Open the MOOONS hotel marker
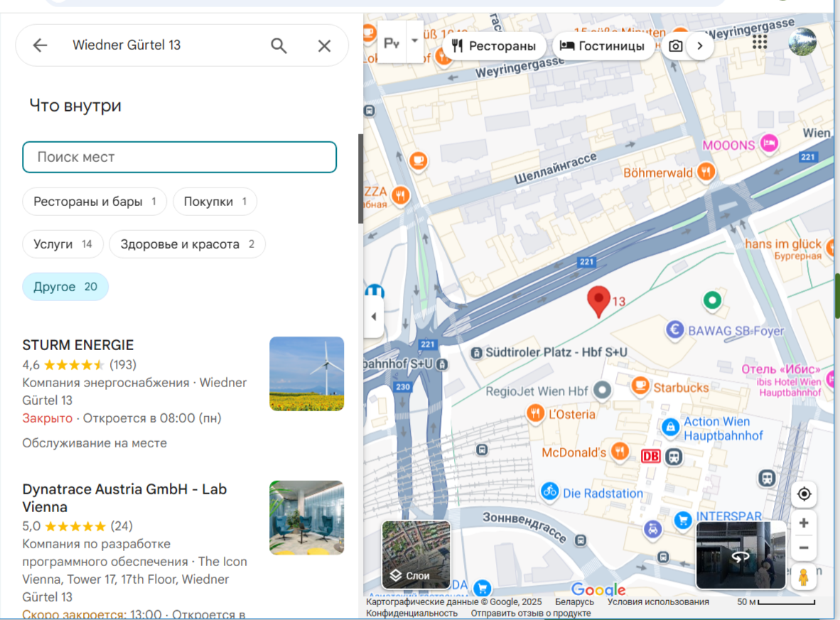This screenshot has height=620, width=840. coord(769,143)
